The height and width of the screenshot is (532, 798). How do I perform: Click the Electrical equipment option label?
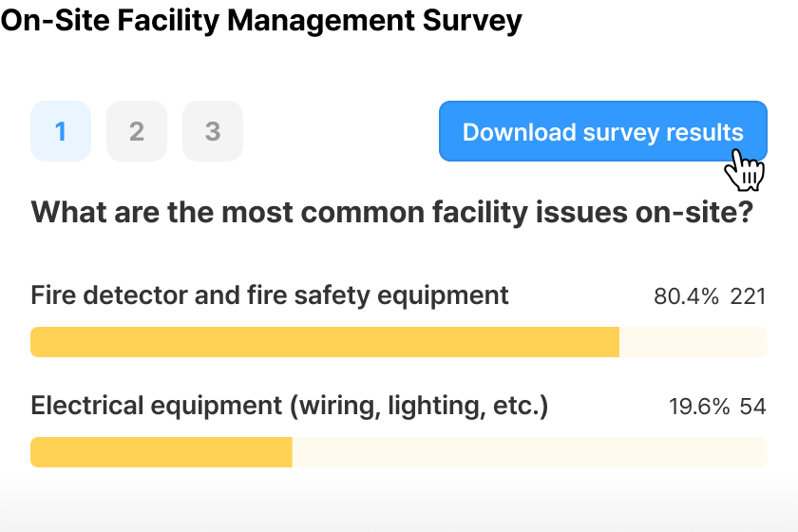click(x=290, y=406)
